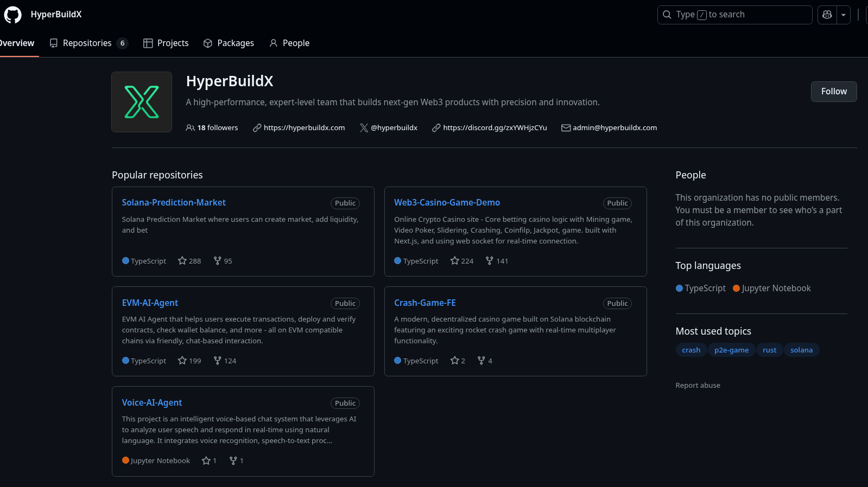Focus the 'Type / to search' field
The image size is (868, 487).
coord(734,15)
